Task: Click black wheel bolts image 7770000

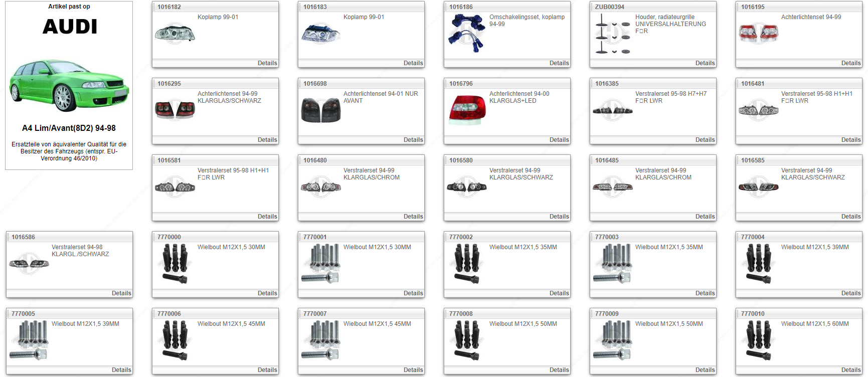Action: (175, 264)
